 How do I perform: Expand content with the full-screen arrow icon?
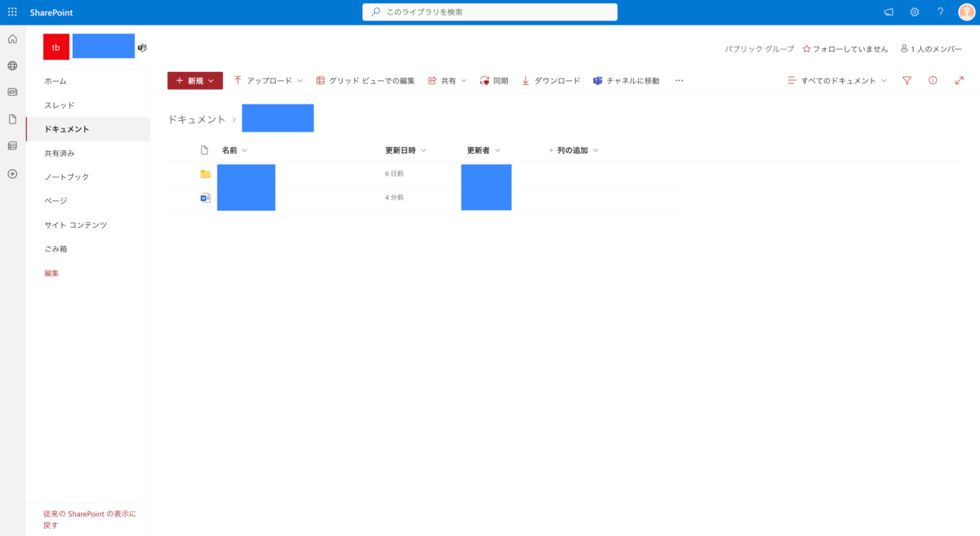[x=959, y=81]
